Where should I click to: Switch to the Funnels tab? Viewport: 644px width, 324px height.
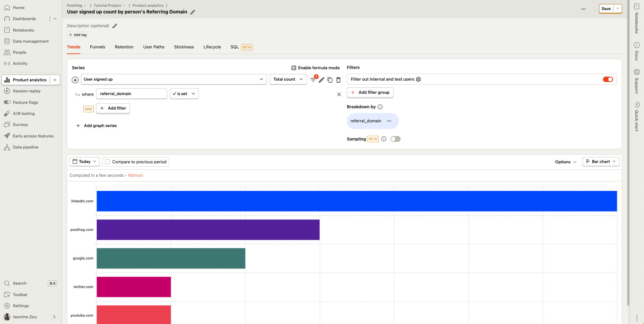coord(97,47)
